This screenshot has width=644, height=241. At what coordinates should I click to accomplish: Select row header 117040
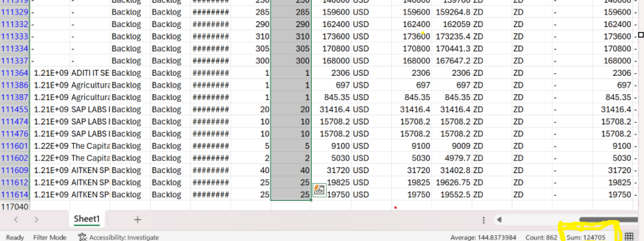(x=15, y=206)
